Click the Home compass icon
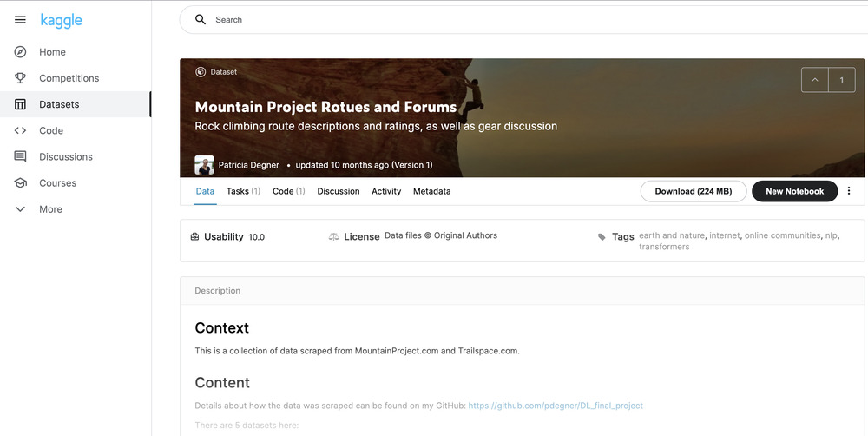 pos(20,52)
